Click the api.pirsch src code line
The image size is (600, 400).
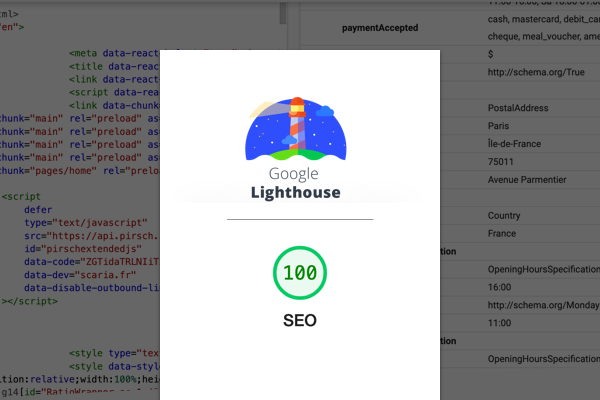91,236
